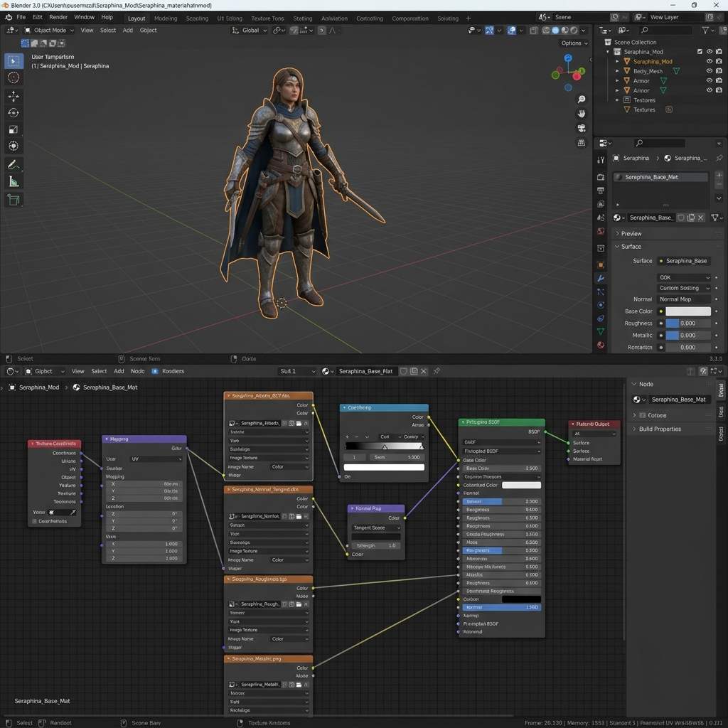Screen dimensions: 728x728
Task: Activate the Move tool
Action: 14,96
